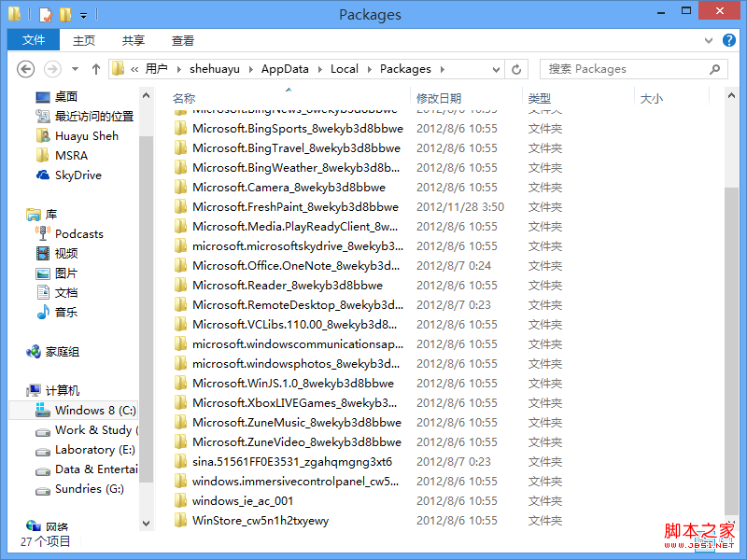Click file list scrollbar up arrow

(731, 96)
